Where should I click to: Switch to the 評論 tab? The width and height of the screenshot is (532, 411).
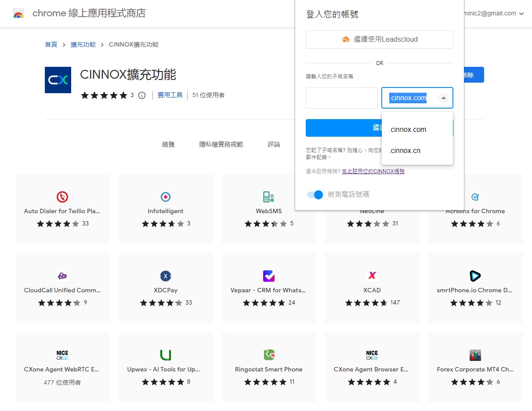(x=274, y=144)
